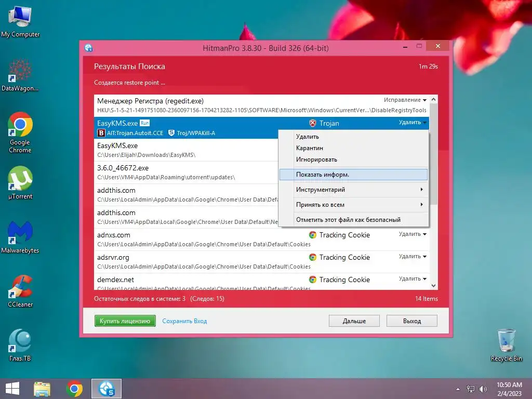Open the volume tray icon
Viewport: 532px width, 399px height.
[483, 389]
